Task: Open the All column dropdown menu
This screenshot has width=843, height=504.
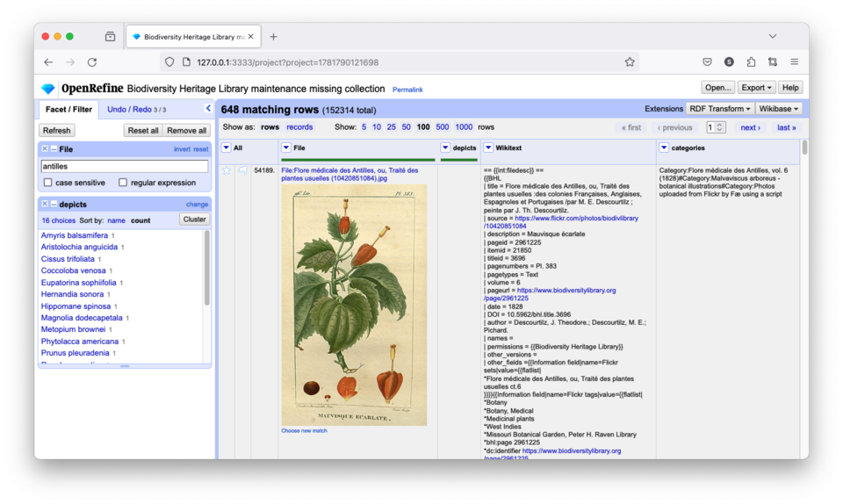Action: click(227, 148)
